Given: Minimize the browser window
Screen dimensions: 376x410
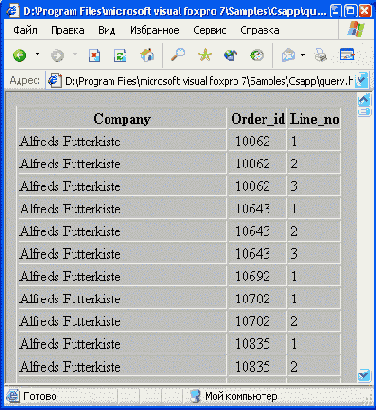Looking at the screenshot, I should point(336,11).
